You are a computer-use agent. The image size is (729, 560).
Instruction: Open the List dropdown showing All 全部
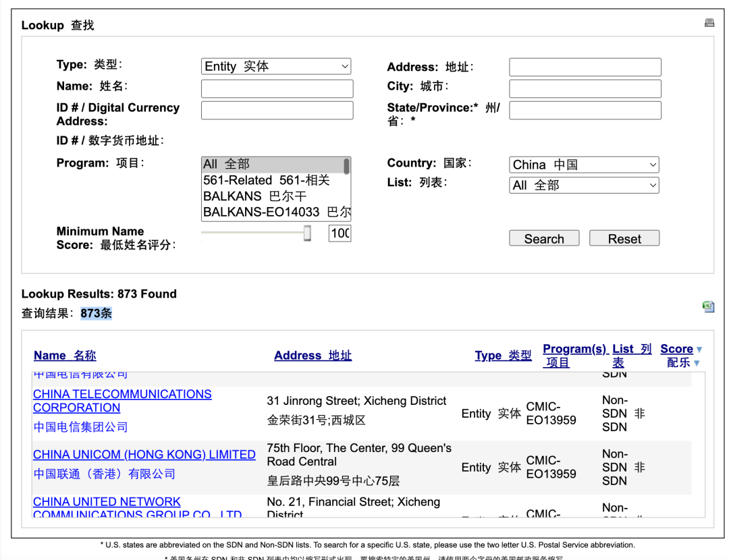[583, 184]
